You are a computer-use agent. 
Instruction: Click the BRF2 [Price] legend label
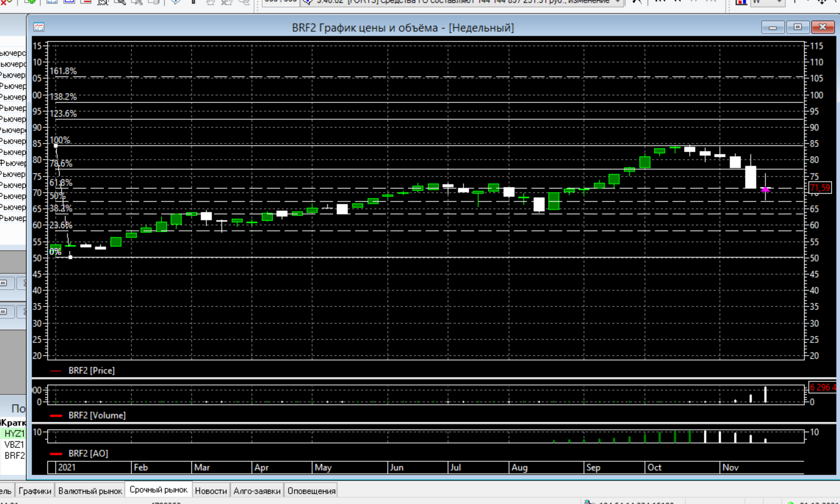click(x=92, y=370)
